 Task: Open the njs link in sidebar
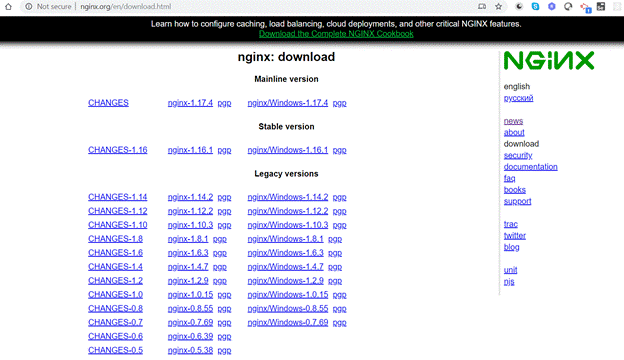tap(509, 282)
